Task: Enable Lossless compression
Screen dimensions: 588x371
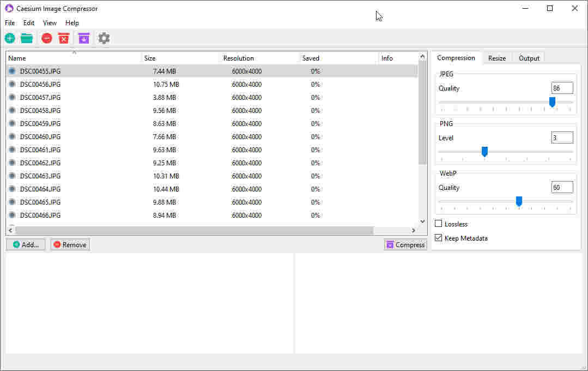Action: [438, 224]
